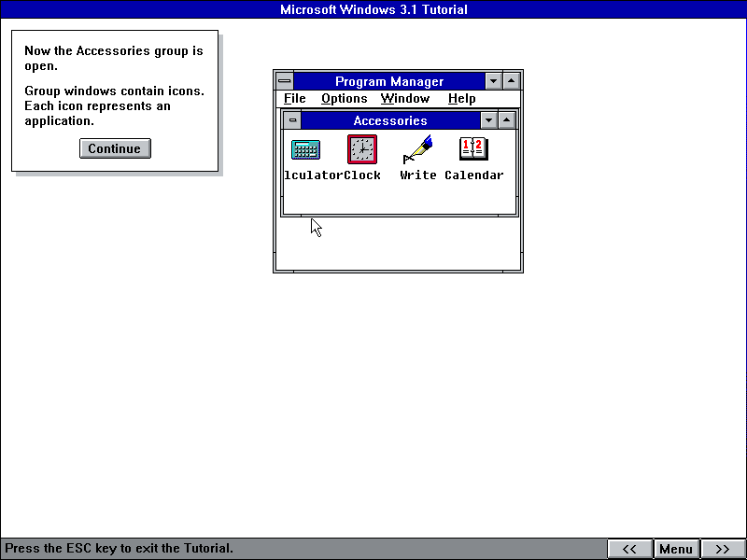
Task: Select the Clock application icon
Action: pyautogui.click(x=362, y=149)
